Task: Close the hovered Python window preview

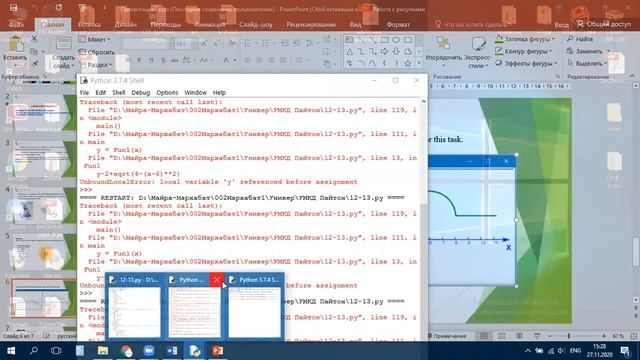Action: pos(217,280)
